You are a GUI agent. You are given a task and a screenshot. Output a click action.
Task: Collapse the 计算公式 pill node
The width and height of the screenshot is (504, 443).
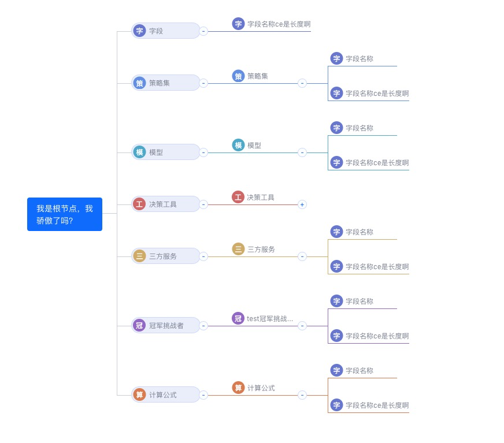[203, 395]
